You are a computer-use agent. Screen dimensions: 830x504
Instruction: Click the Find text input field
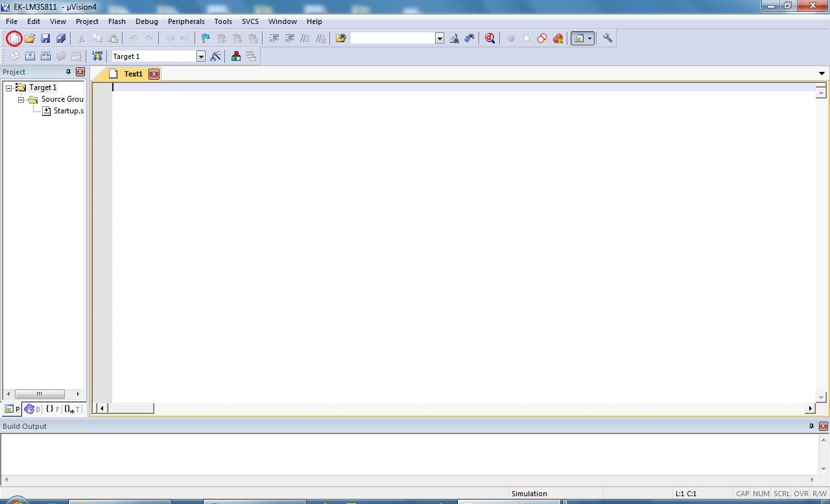pos(393,38)
